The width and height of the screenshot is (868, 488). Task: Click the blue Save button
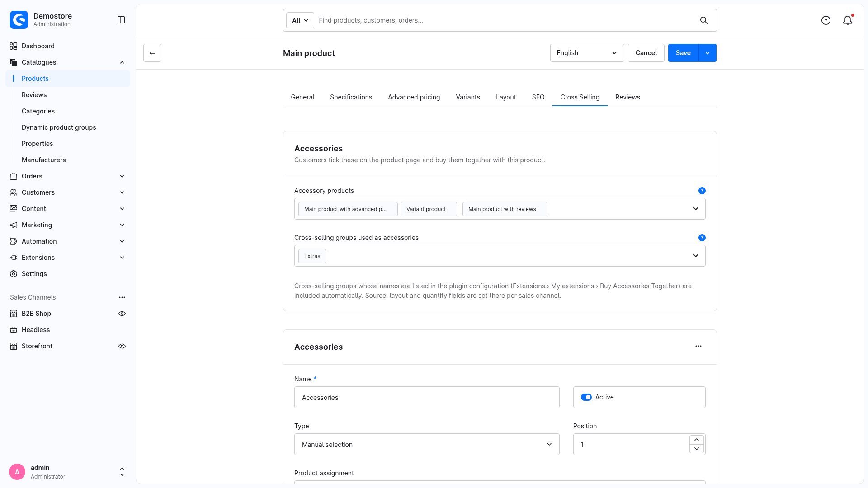point(683,53)
